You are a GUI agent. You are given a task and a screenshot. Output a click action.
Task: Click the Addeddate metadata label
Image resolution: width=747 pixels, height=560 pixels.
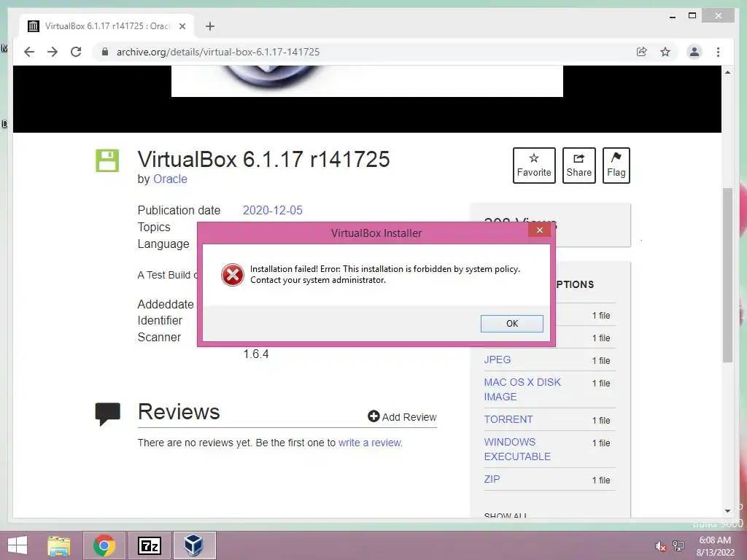[166, 304]
